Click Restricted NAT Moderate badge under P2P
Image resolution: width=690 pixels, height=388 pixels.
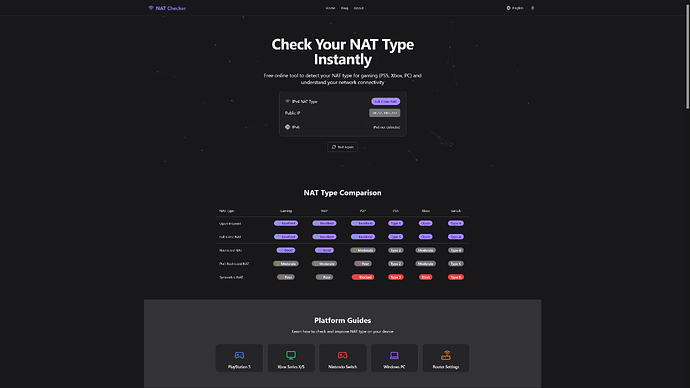click(363, 250)
